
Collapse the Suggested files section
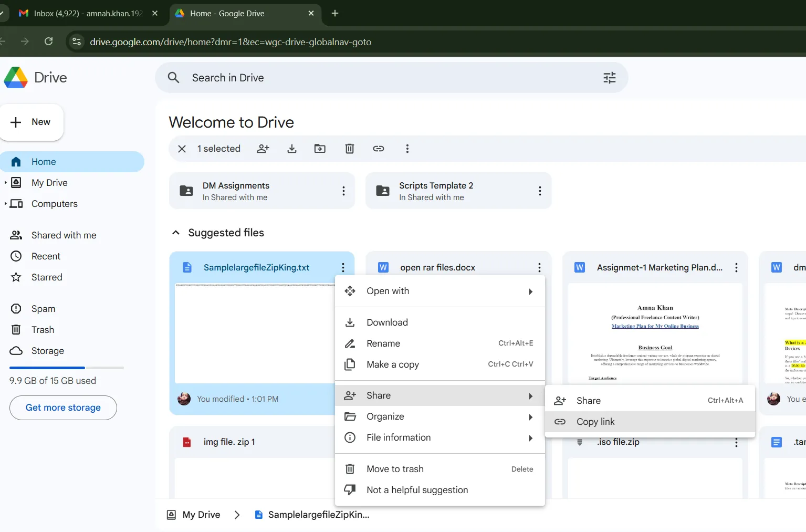pos(176,233)
